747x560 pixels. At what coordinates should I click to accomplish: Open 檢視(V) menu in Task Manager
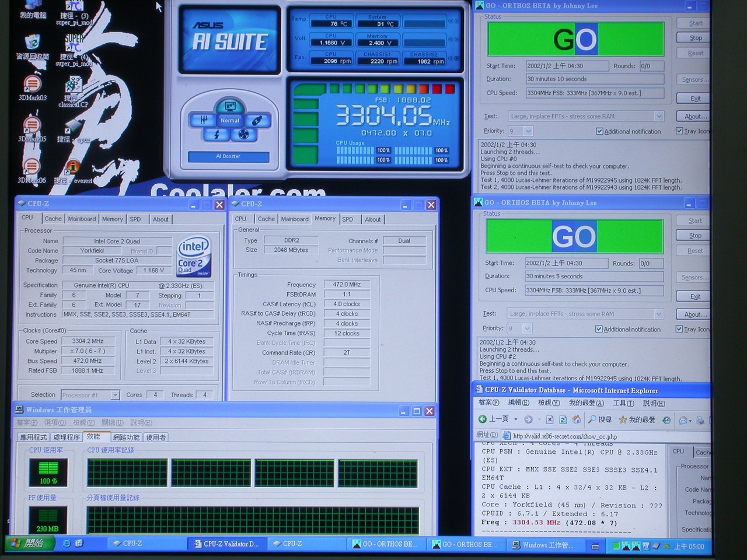coord(83,422)
